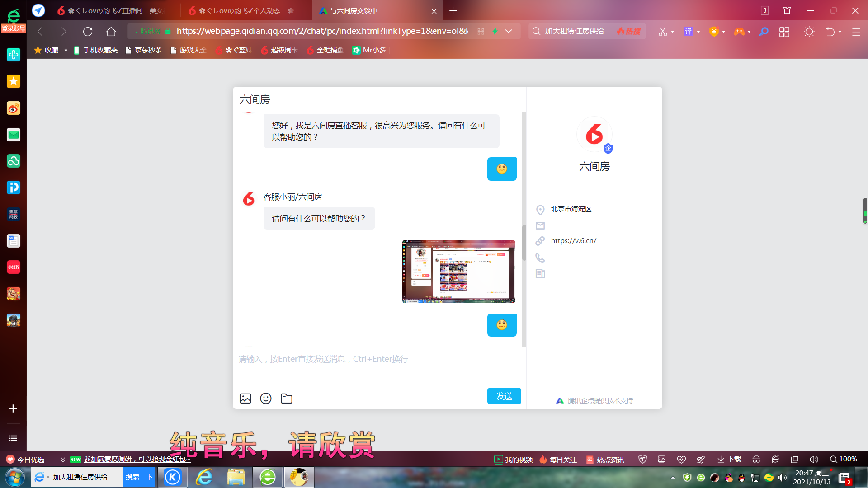Viewport: 868px width, 488px height.
Task: Open the green mail icon in sidebar
Action: pyautogui.click(x=14, y=135)
